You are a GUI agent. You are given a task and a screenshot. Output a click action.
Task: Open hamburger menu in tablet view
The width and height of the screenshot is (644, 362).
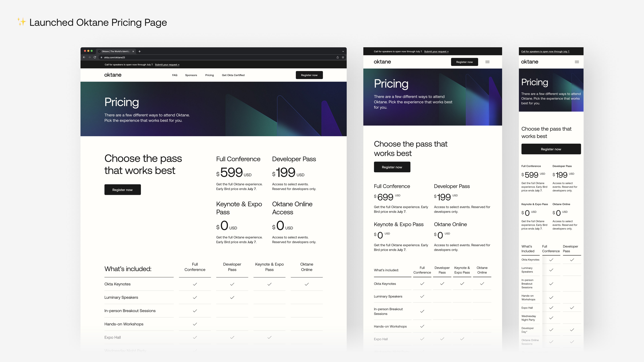click(x=488, y=62)
